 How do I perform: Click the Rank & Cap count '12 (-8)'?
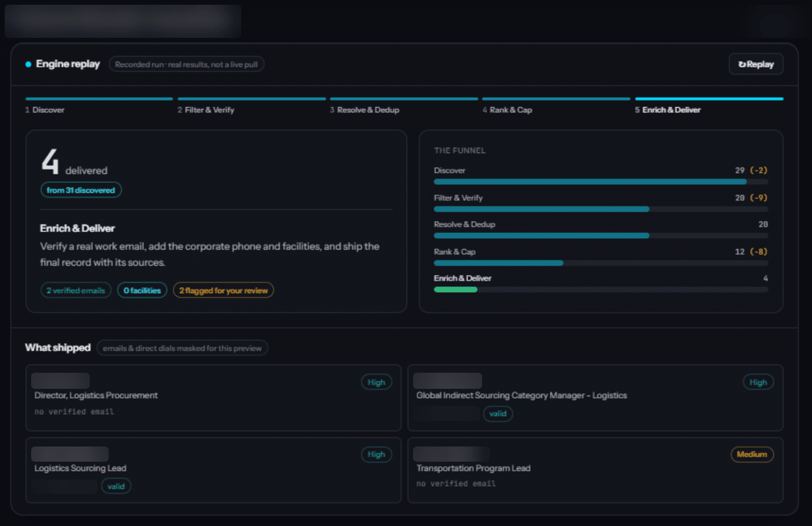(751, 252)
